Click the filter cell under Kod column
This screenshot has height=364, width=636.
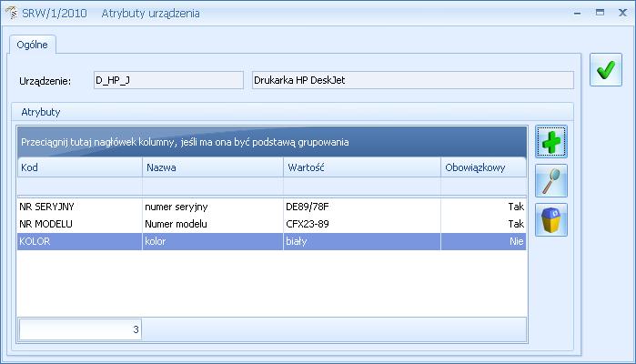(x=80, y=187)
